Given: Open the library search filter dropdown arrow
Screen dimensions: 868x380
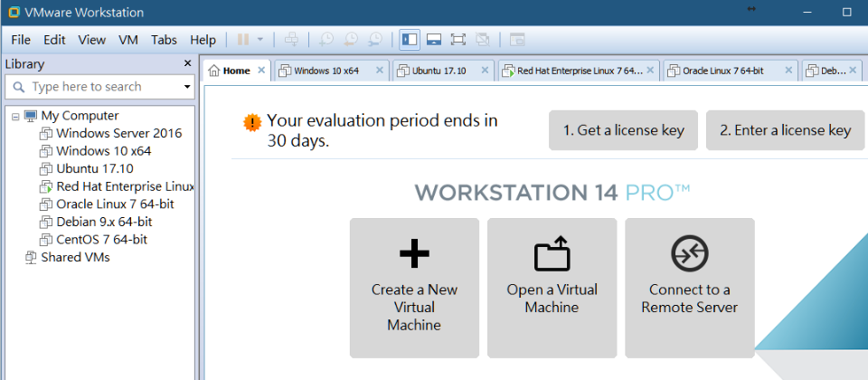Looking at the screenshot, I should click(x=187, y=87).
